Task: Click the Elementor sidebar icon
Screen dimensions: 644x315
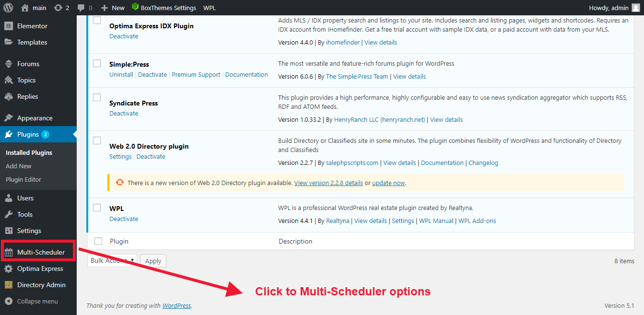Action: 9,26
